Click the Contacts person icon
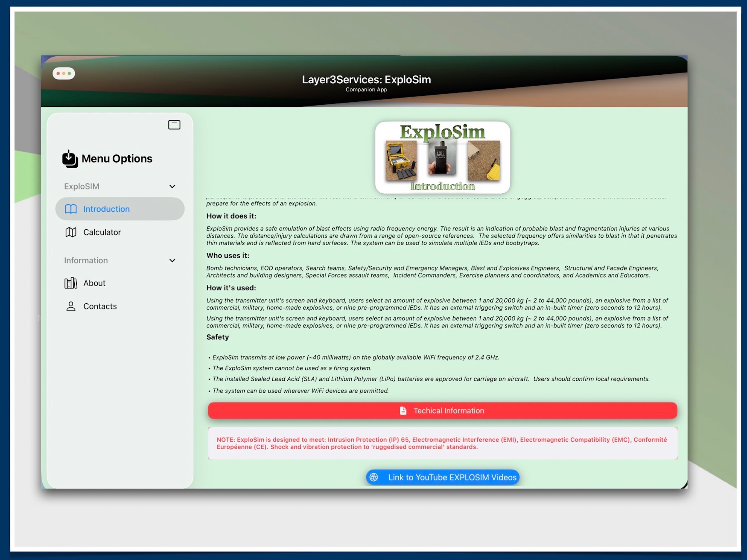Viewport: 747px width, 560px height. point(71,306)
